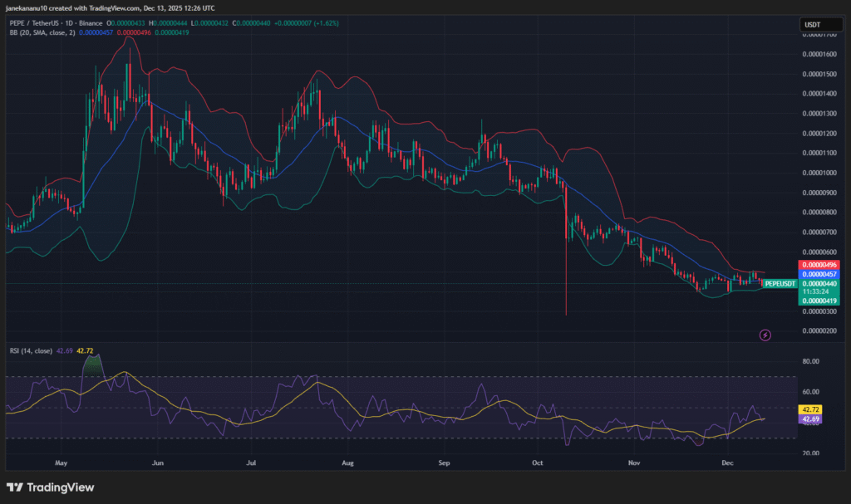Open the USDT currency dropdown

coord(819,24)
